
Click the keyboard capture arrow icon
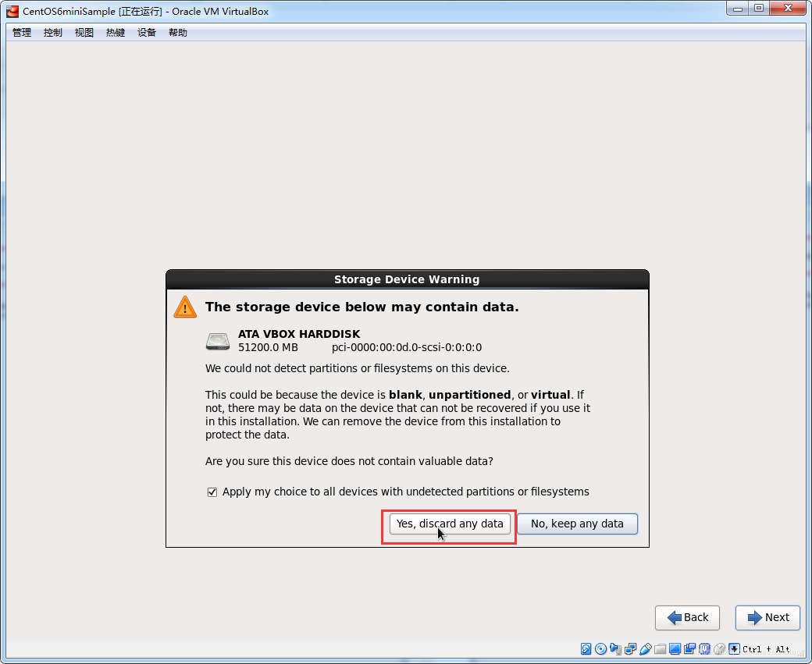[734, 649]
